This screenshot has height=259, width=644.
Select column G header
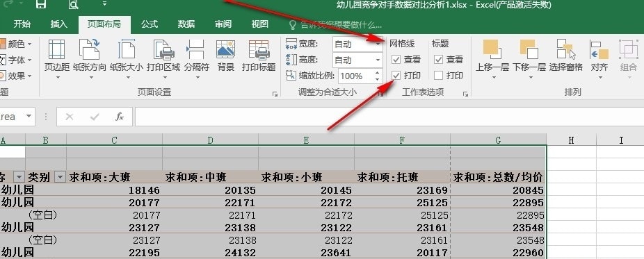(498, 140)
